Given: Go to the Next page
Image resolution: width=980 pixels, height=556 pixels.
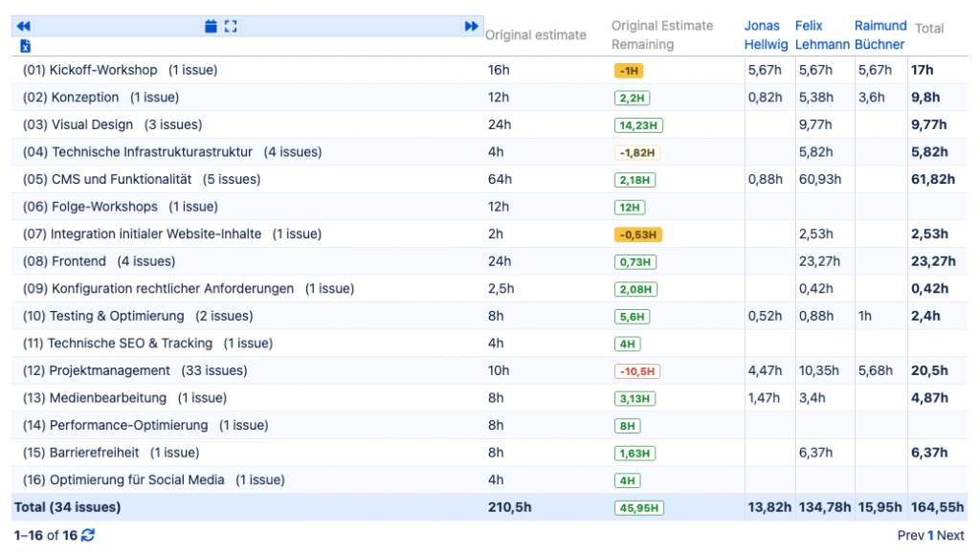Looking at the screenshot, I should tap(950, 536).
